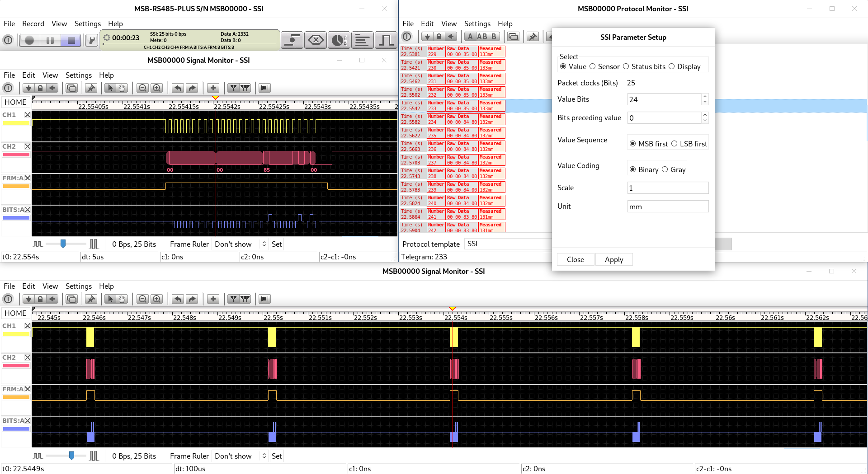The image size is (868, 474).
Task: Zoom out in upper Signal Monitor
Action: tap(143, 88)
